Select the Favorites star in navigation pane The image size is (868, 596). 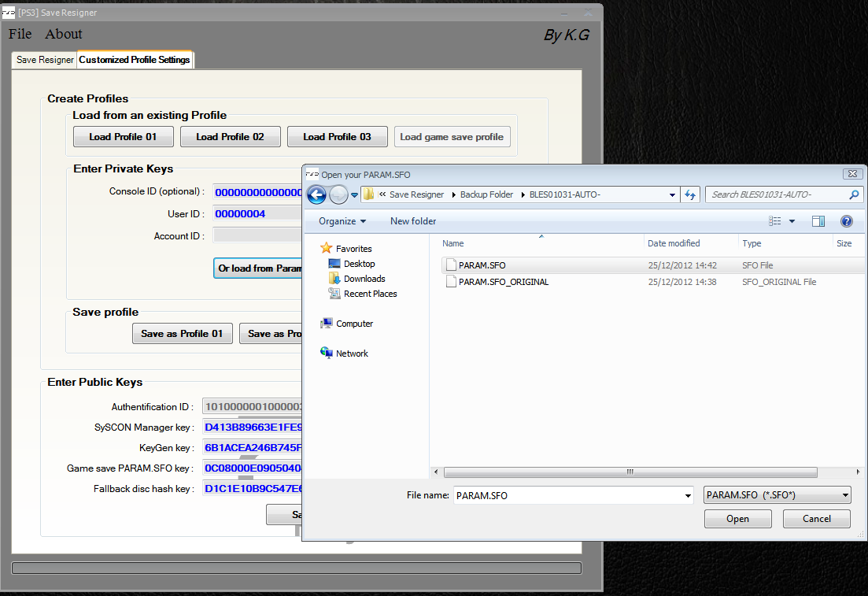point(327,248)
